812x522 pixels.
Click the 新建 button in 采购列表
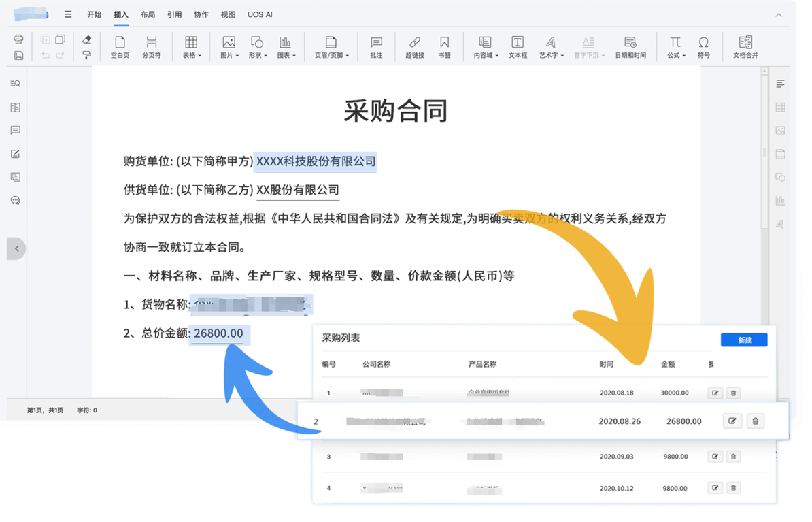744,340
